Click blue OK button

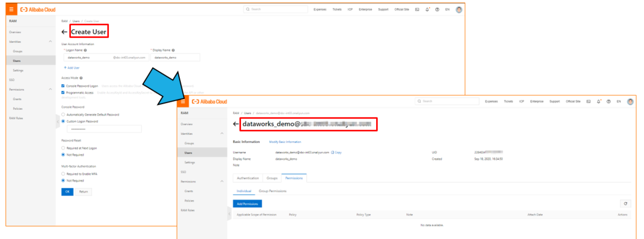67,191
